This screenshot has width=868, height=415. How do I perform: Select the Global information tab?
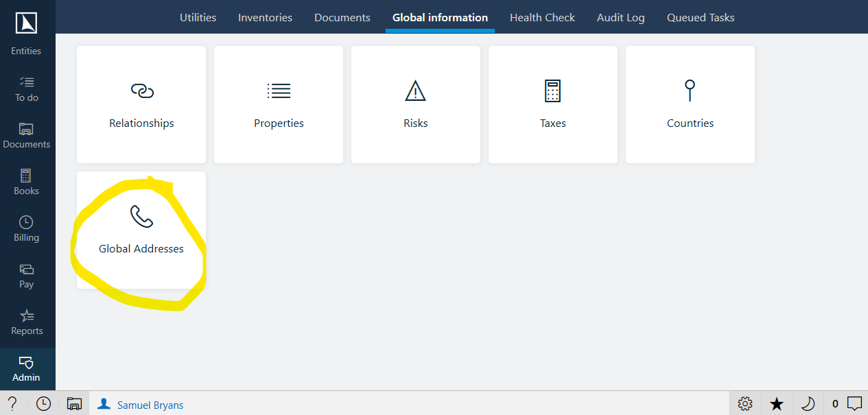click(x=440, y=17)
